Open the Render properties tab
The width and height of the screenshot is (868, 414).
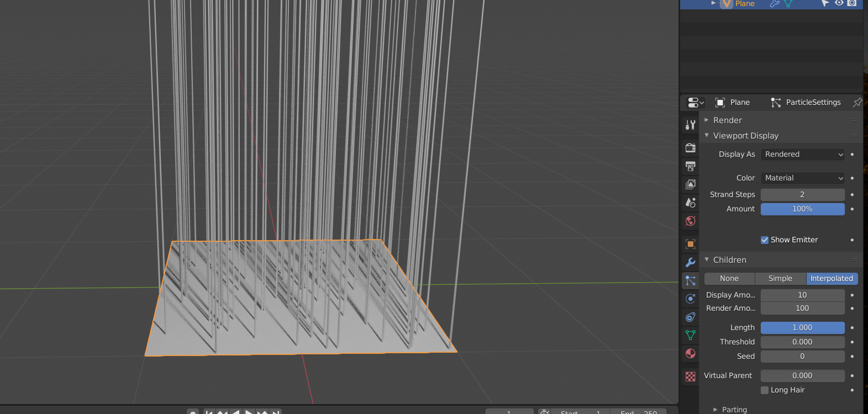(690, 147)
